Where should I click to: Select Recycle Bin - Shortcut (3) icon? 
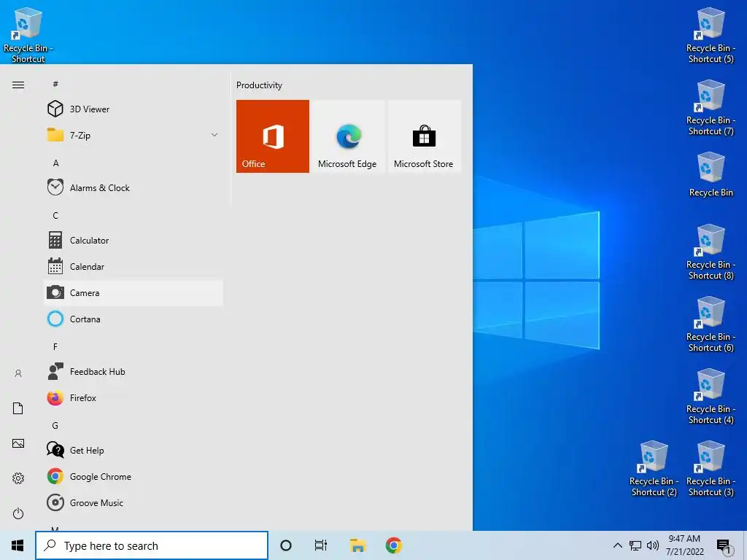click(x=711, y=469)
